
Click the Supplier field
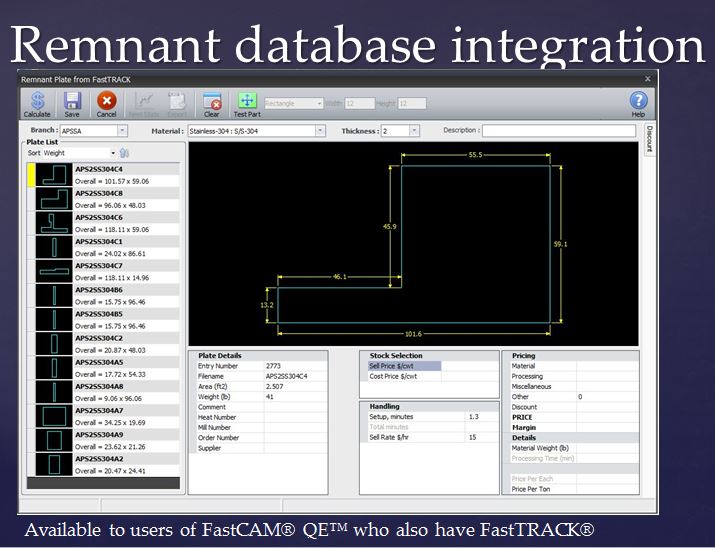295,448
